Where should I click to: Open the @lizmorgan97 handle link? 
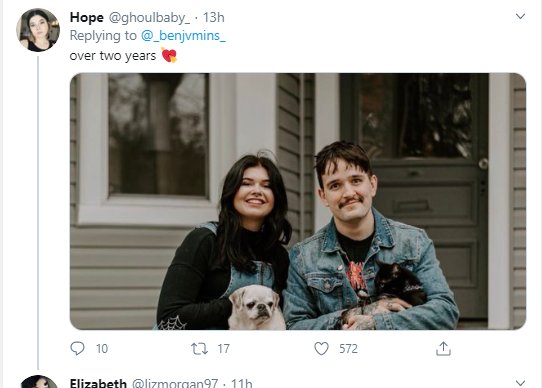pos(175,383)
